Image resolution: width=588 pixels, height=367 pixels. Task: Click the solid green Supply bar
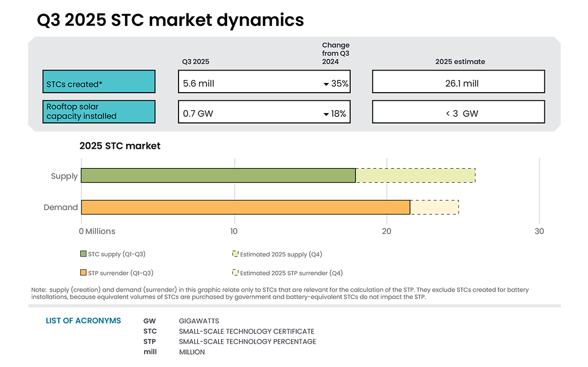tap(216, 175)
